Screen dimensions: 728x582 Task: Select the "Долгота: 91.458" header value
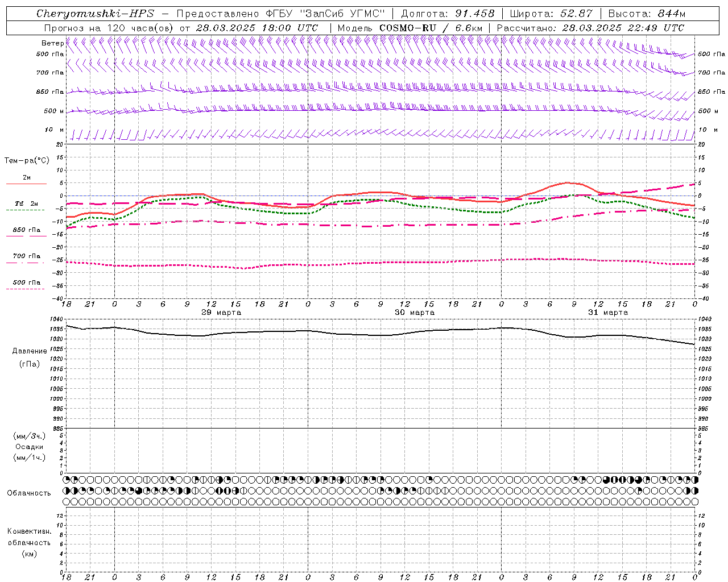(x=448, y=14)
